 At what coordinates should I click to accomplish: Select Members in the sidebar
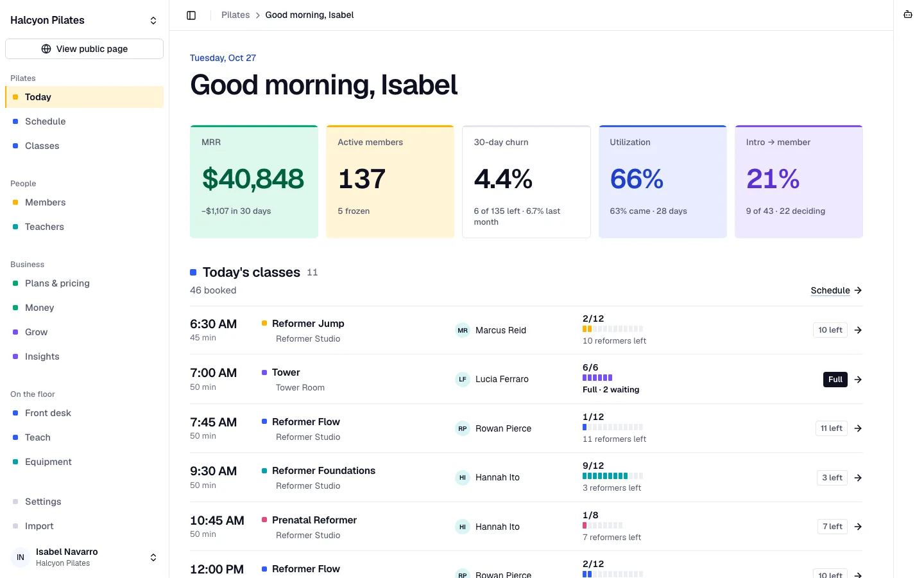[84, 202]
